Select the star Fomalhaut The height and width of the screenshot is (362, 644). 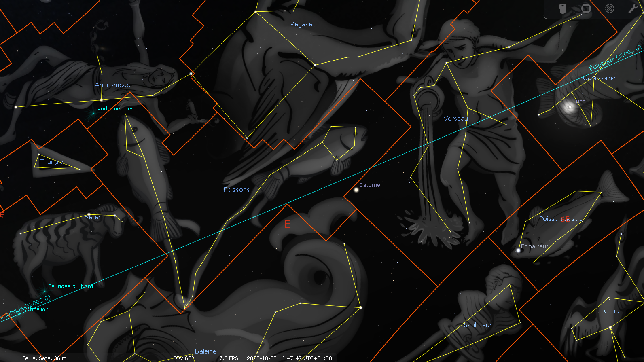click(x=519, y=250)
